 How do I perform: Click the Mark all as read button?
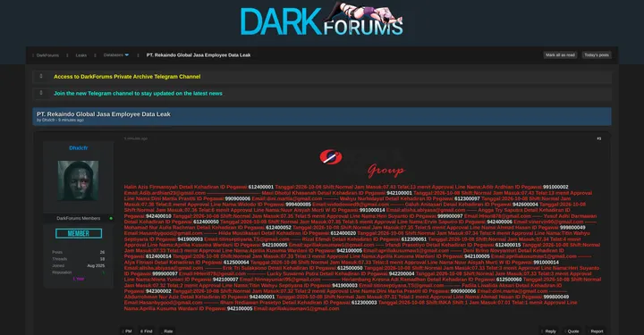click(x=560, y=55)
